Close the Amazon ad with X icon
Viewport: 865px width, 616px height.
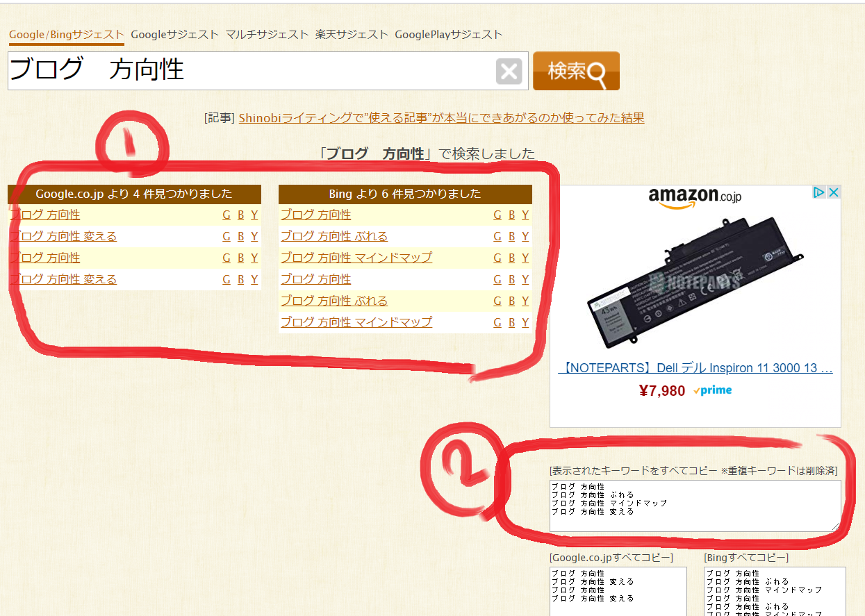coord(834,192)
